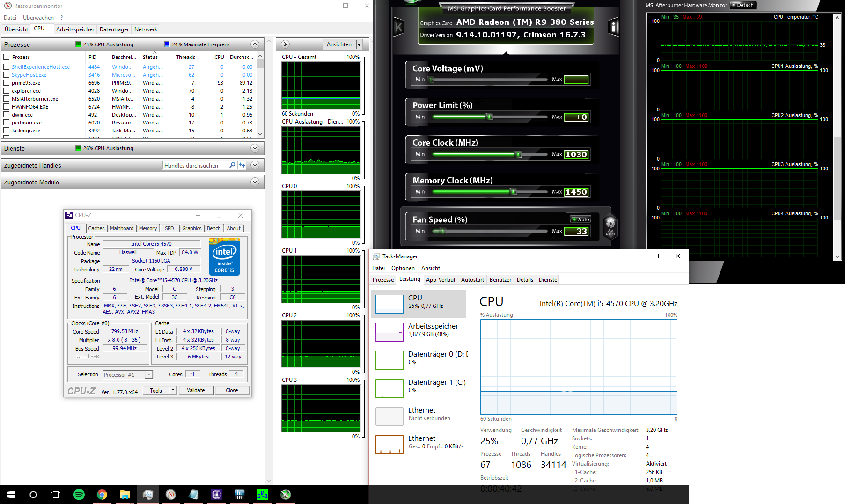Click the magnifier icon in Handles durchsuchen
845x504 pixels.
point(232,165)
